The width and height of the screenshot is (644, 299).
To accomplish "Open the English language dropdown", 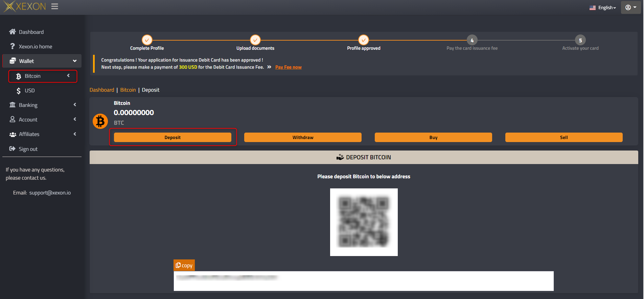I will point(607,7).
